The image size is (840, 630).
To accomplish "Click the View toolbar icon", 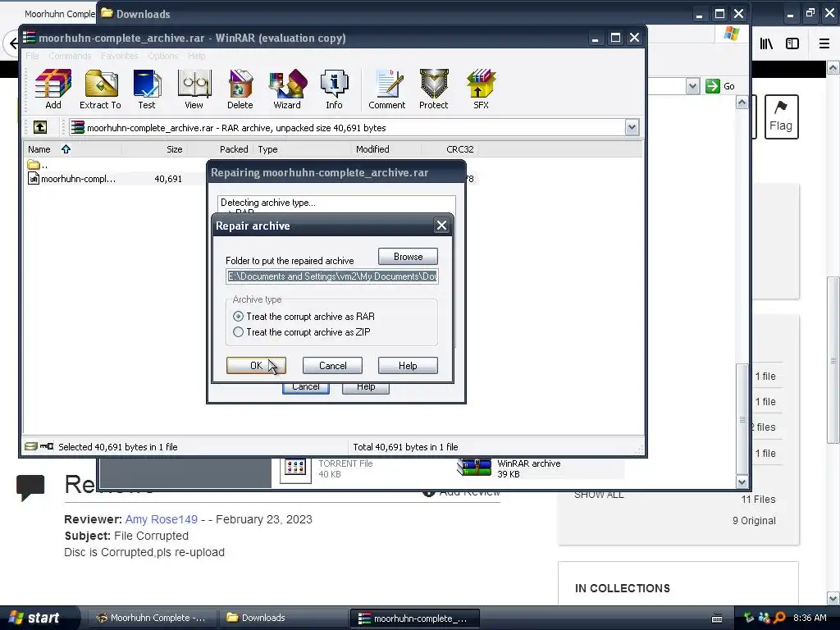I will [x=194, y=89].
